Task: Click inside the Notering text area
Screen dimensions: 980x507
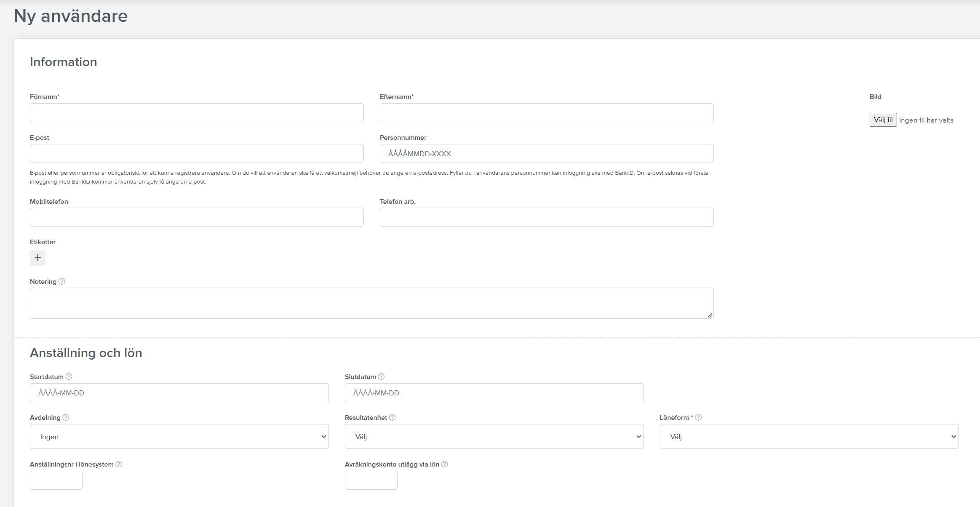Action: tap(371, 303)
